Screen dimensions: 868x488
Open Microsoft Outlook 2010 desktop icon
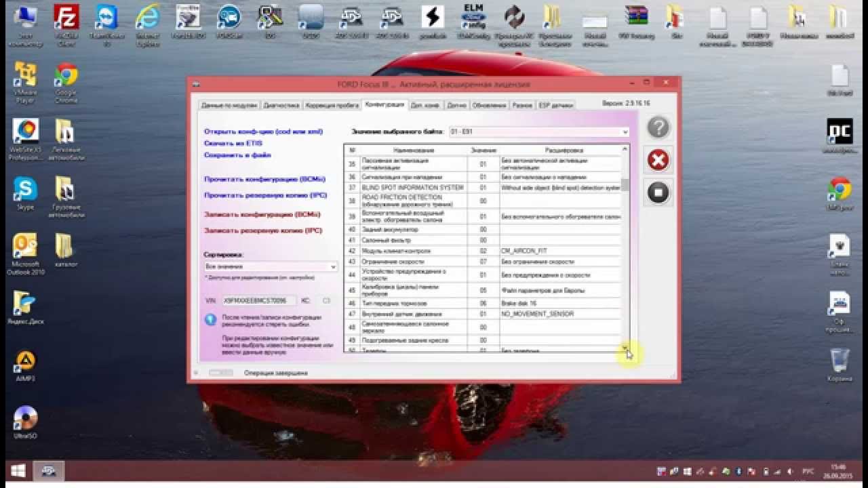26,255
